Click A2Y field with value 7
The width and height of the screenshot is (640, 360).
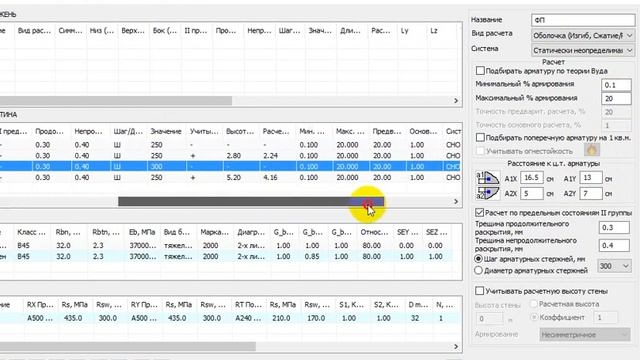pos(591,193)
